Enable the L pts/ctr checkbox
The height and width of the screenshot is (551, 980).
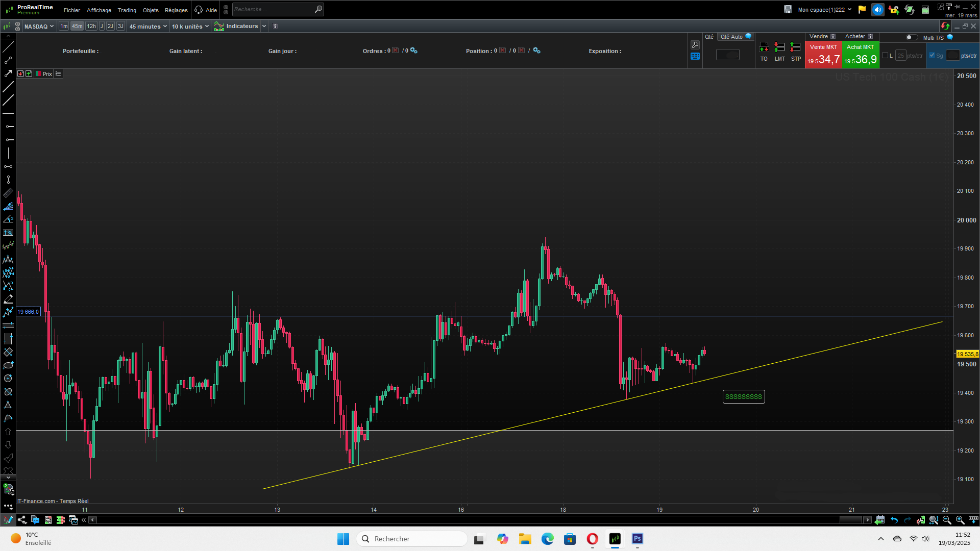[x=885, y=56]
